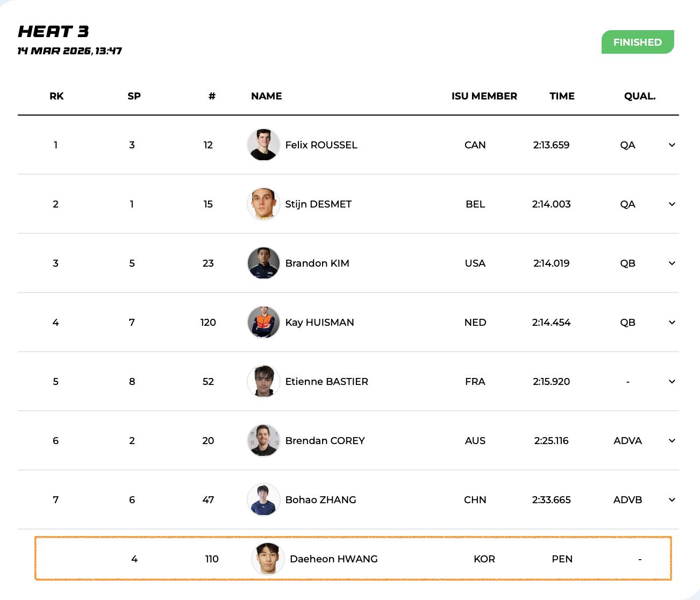Click the RK column header
Screen dimensions: 700x600
coord(56,96)
